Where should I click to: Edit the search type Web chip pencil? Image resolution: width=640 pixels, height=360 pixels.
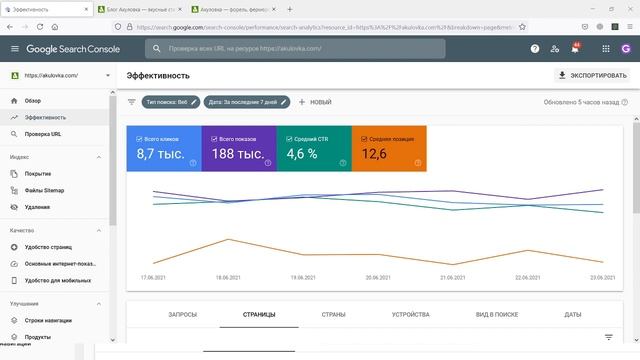tap(194, 102)
